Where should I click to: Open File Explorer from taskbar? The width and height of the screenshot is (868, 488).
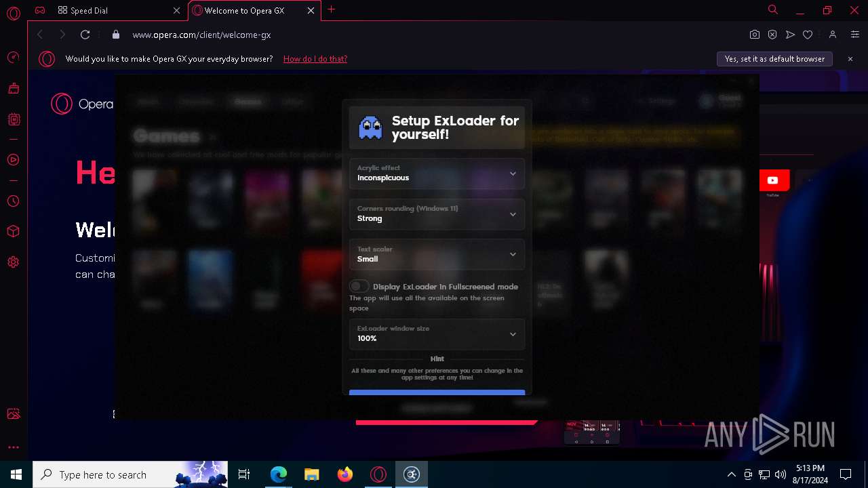(x=311, y=474)
